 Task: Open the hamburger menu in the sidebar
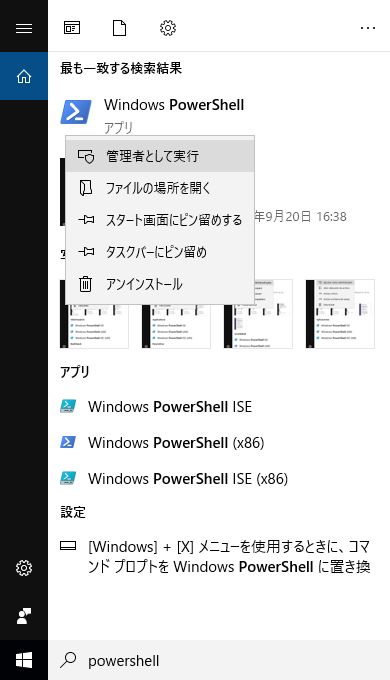pyautogui.click(x=24, y=28)
